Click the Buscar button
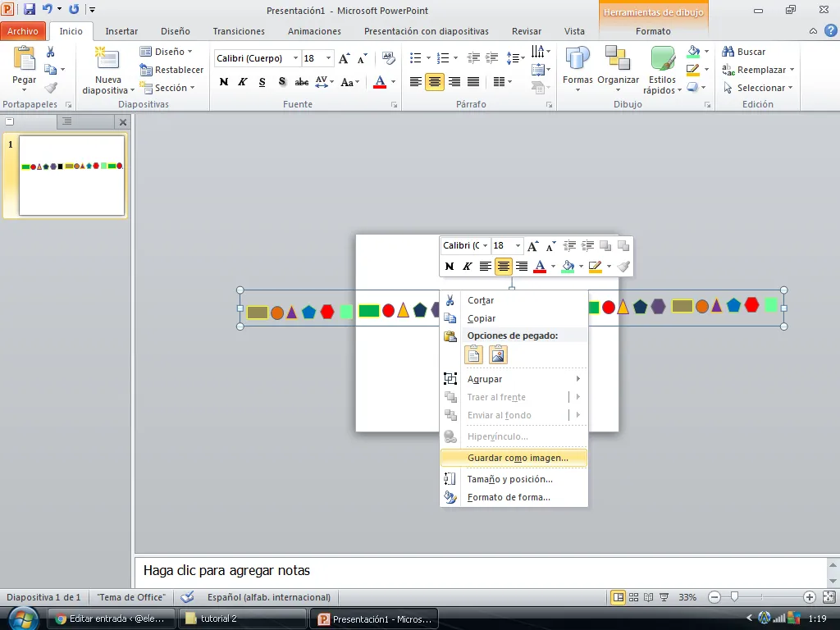This screenshot has width=840, height=630. pos(743,52)
